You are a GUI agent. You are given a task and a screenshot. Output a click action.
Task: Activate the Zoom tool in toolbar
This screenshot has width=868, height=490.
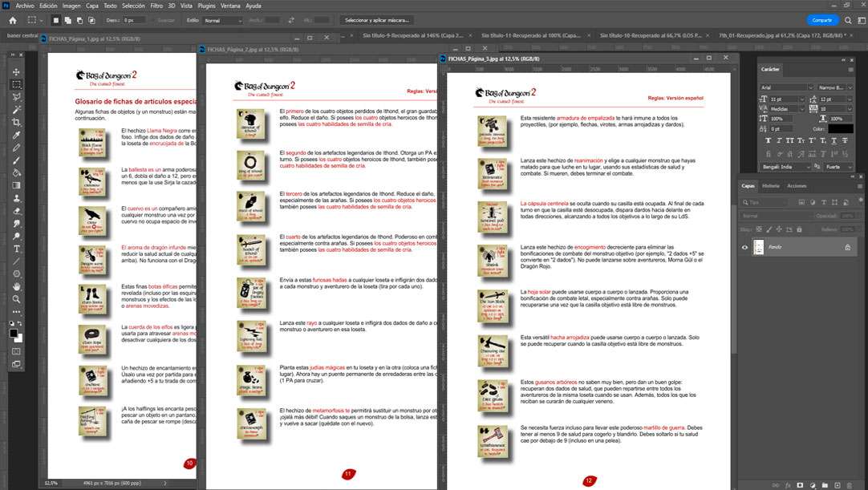(x=16, y=298)
